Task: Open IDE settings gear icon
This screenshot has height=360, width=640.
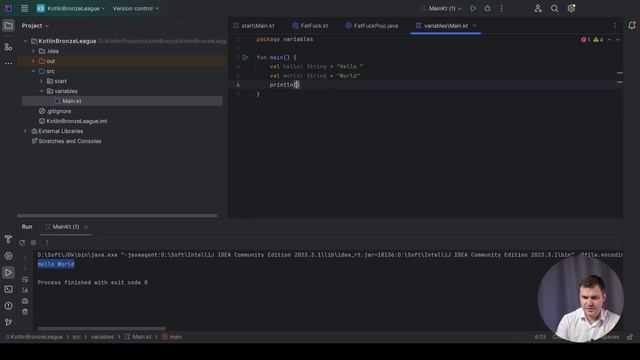Action: (x=571, y=8)
